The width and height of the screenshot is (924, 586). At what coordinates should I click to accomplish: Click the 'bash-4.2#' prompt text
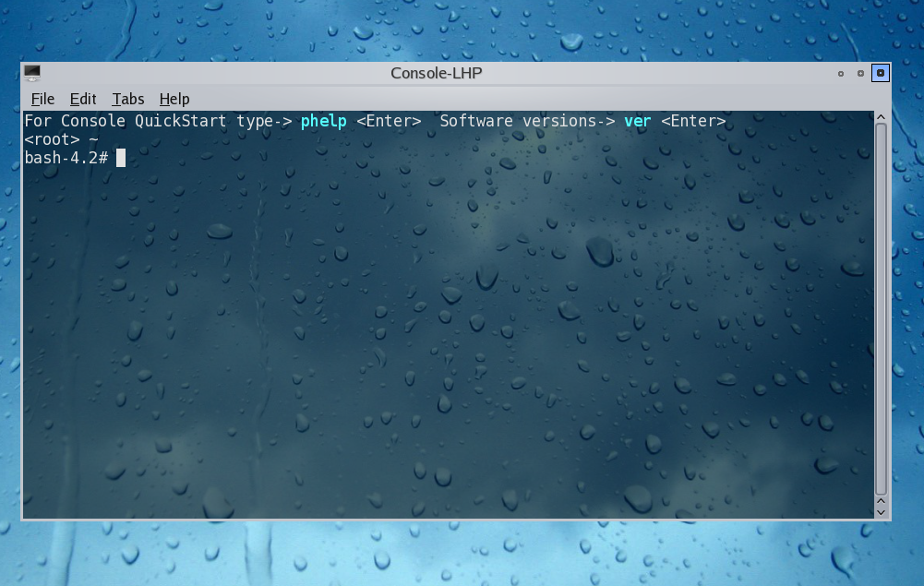(66, 158)
